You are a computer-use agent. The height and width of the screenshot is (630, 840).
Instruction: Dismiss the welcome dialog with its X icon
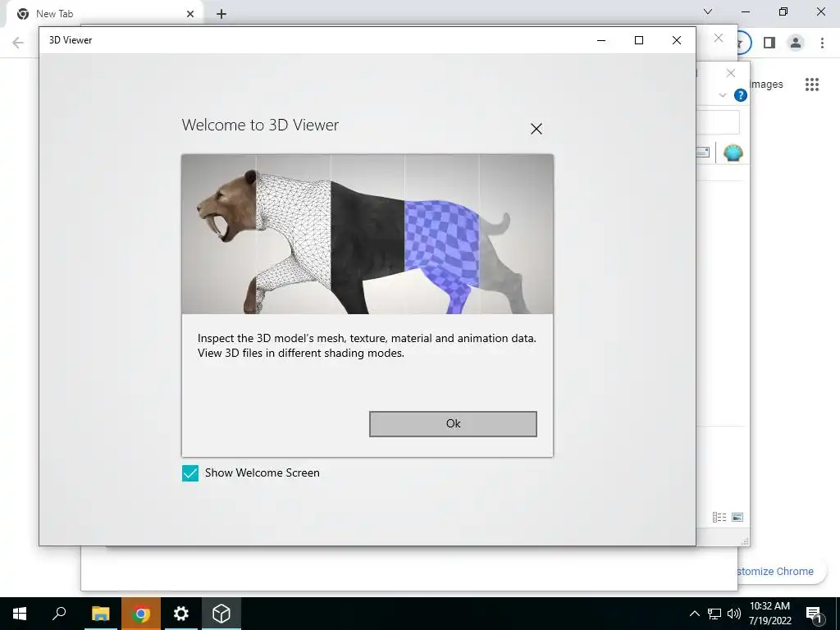[x=536, y=129]
